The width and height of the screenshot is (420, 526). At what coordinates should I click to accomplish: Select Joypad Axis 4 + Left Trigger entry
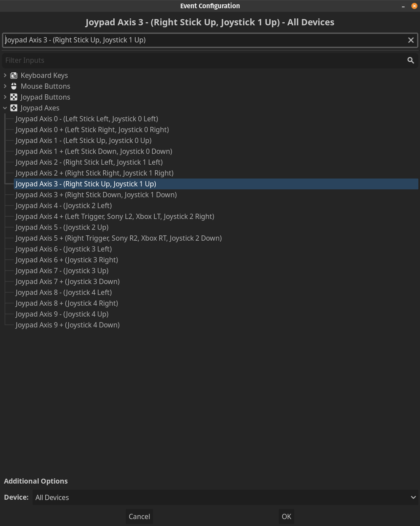click(115, 216)
